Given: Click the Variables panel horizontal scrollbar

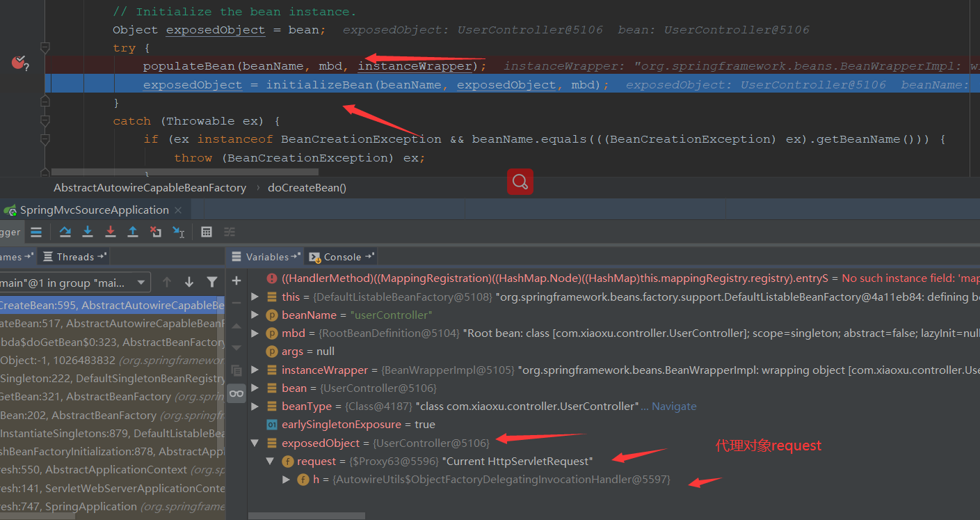Looking at the screenshot, I should (307, 517).
